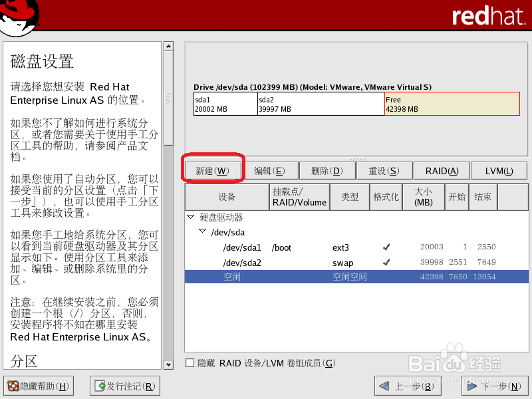Viewport: 532px width, 399px height.
Task: Click the help panel scroll up arrow
Action: point(169,46)
